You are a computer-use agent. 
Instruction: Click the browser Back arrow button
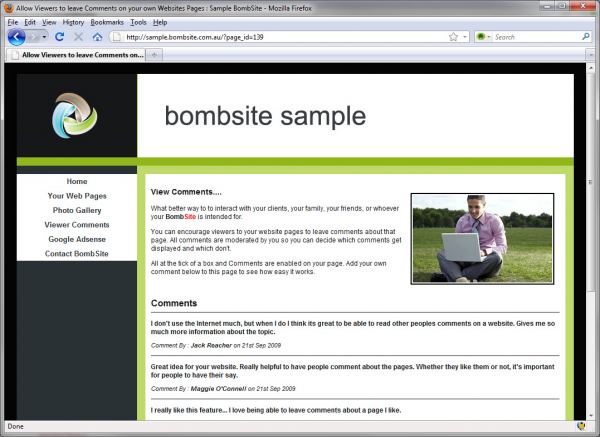(16, 37)
